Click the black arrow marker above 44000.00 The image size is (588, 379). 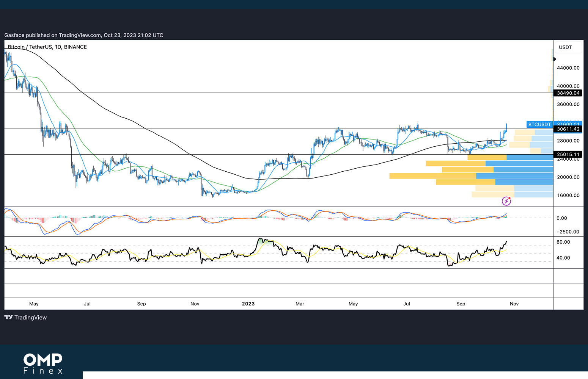(x=555, y=59)
